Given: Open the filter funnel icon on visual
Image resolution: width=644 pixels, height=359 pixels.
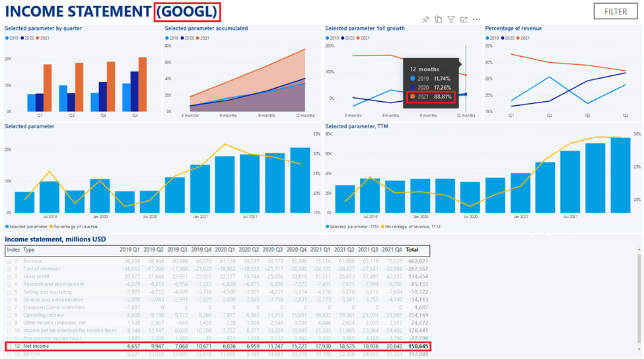Looking at the screenshot, I should [451, 20].
